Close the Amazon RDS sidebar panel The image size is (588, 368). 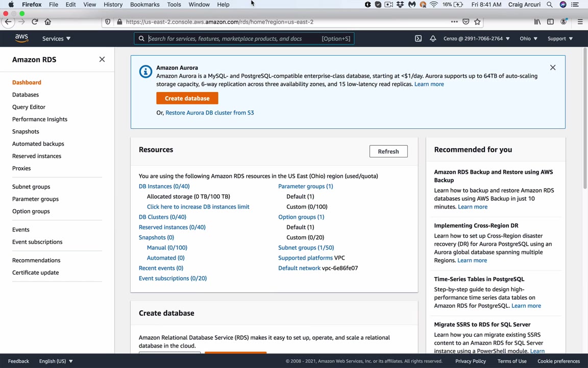(102, 59)
